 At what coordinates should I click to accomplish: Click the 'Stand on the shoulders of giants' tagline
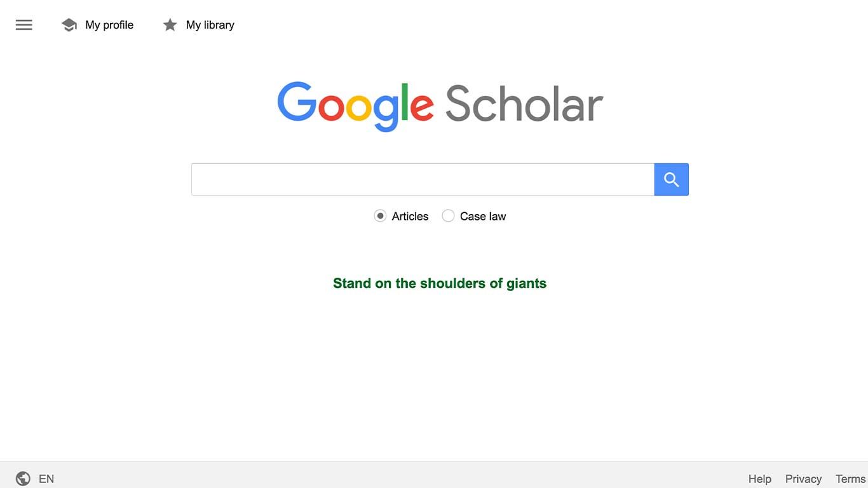[440, 283]
